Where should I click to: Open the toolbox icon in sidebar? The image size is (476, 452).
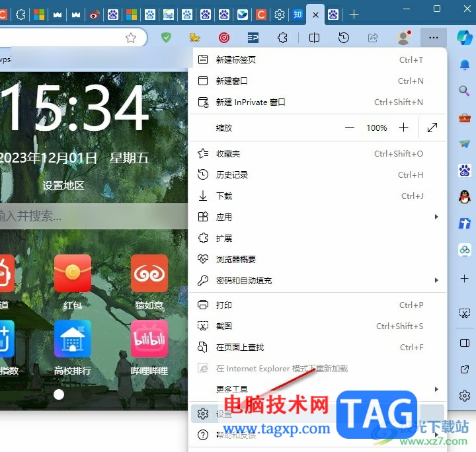(x=465, y=118)
